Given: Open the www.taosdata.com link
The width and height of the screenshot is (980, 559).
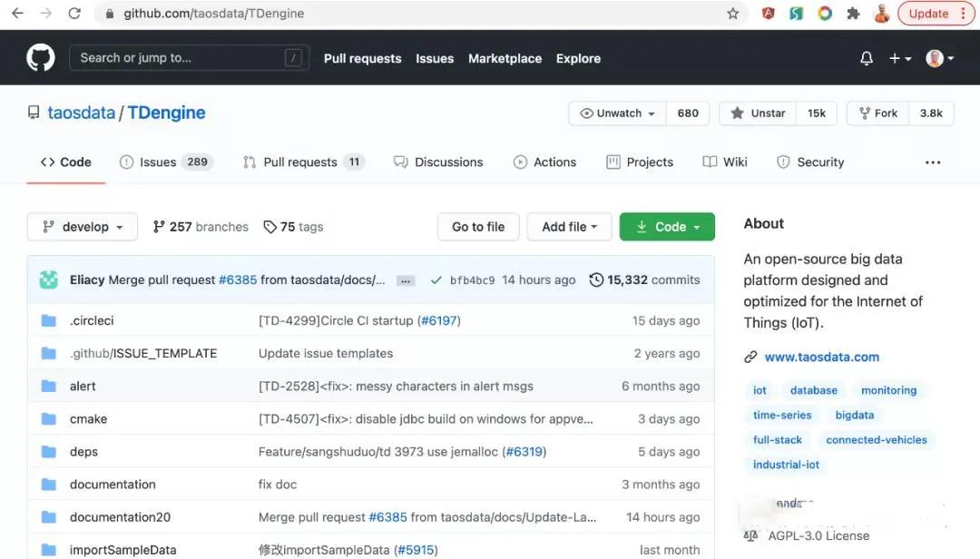Looking at the screenshot, I should pos(822,357).
